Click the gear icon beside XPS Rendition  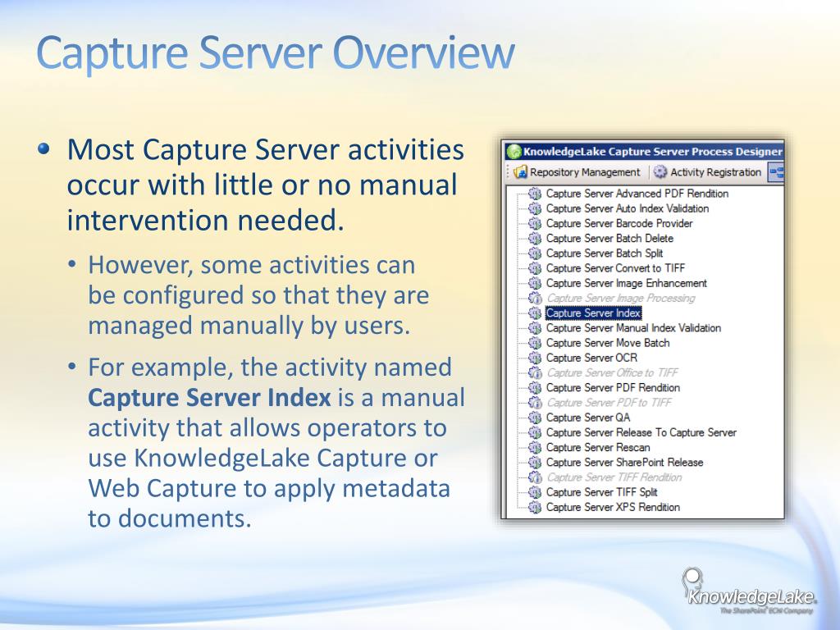[x=535, y=507]
